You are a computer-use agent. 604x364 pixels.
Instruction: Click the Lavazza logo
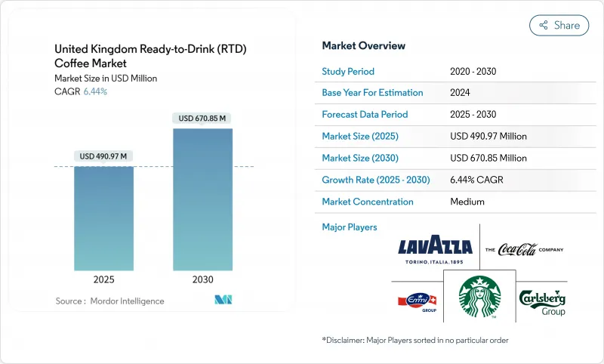(434, 248)
